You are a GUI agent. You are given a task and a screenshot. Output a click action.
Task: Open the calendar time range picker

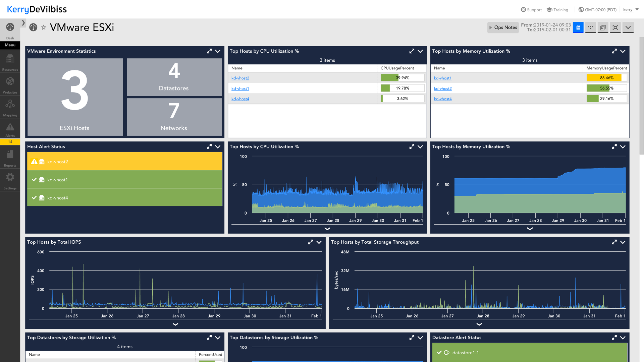click(578, 27)
